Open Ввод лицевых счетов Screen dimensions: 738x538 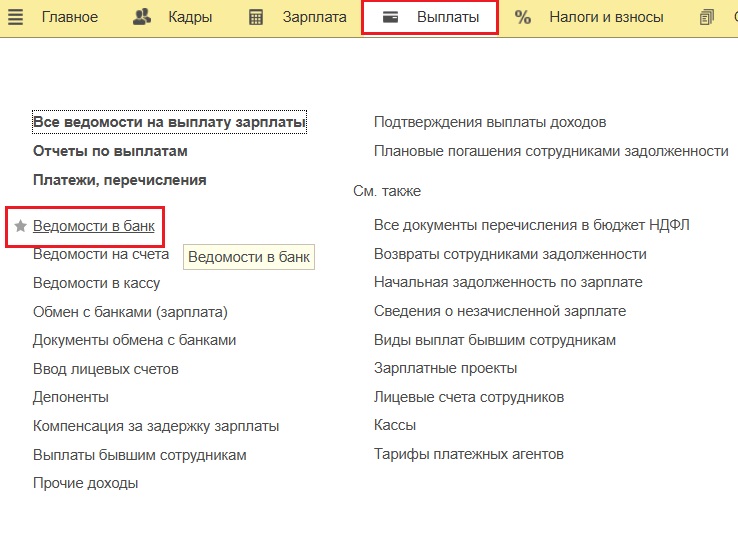tap(106, 369)
